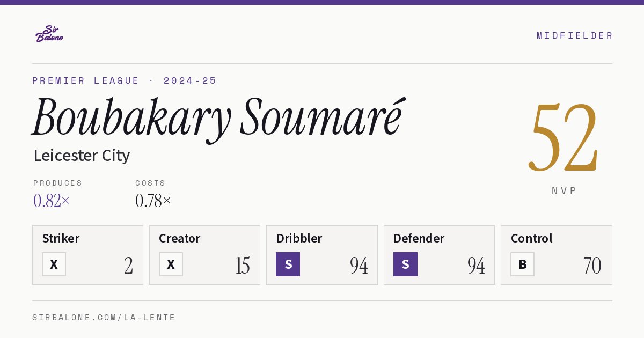Click the NVP label below the score
Image resolution: width=644 pixels, height=338 pixels.
click(x=565, y=190)
